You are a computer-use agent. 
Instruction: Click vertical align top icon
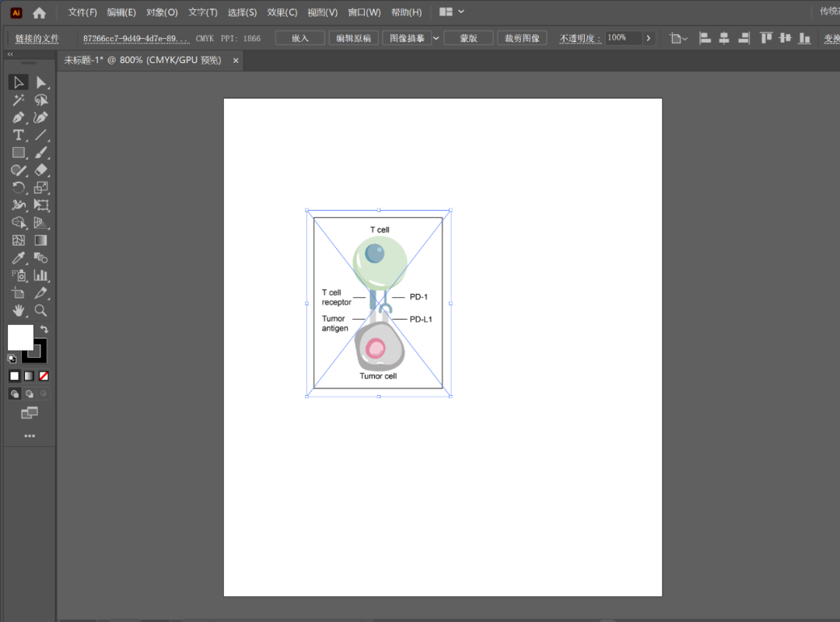point(766,38)
